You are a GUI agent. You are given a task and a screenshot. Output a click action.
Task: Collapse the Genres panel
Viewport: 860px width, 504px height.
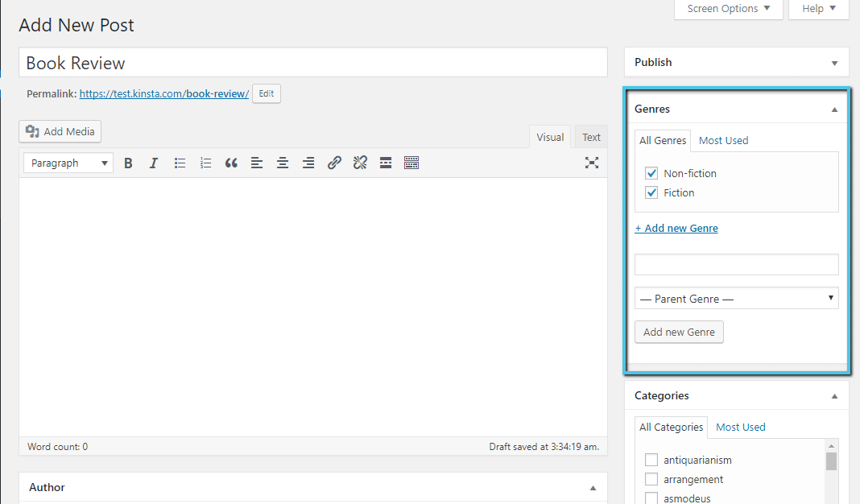click(833, 108)
